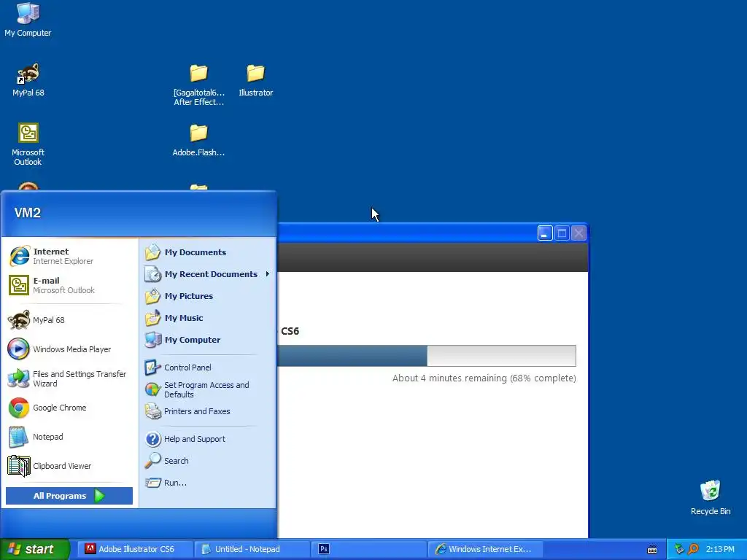
Task: Open My Computer desktop icon
Action: (28, 20)
